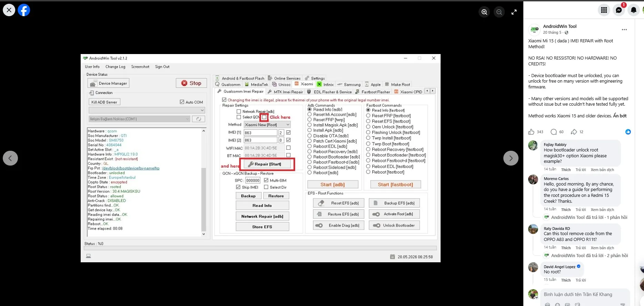Toggle the Multi-SIM checkbox
This screenshot has height=306, width=644.
click(266, 180)
